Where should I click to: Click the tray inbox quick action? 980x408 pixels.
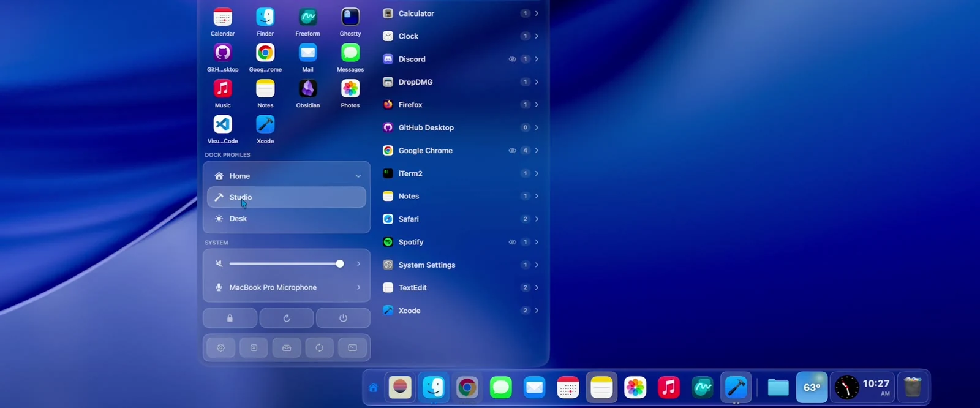[287, 347]
